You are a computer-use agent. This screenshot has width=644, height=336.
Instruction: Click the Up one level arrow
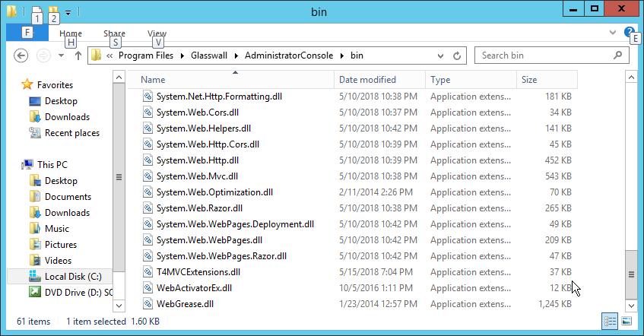[x=78, y=55]
